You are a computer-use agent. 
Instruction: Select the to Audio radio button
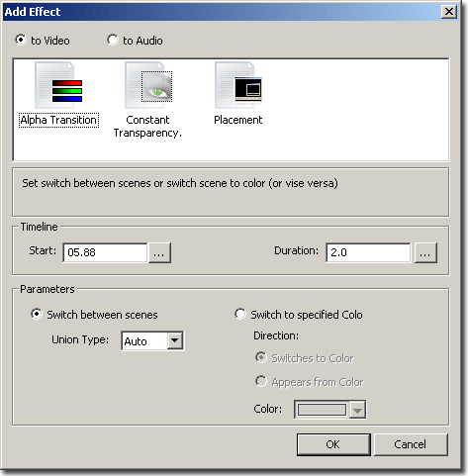[113, 40]
